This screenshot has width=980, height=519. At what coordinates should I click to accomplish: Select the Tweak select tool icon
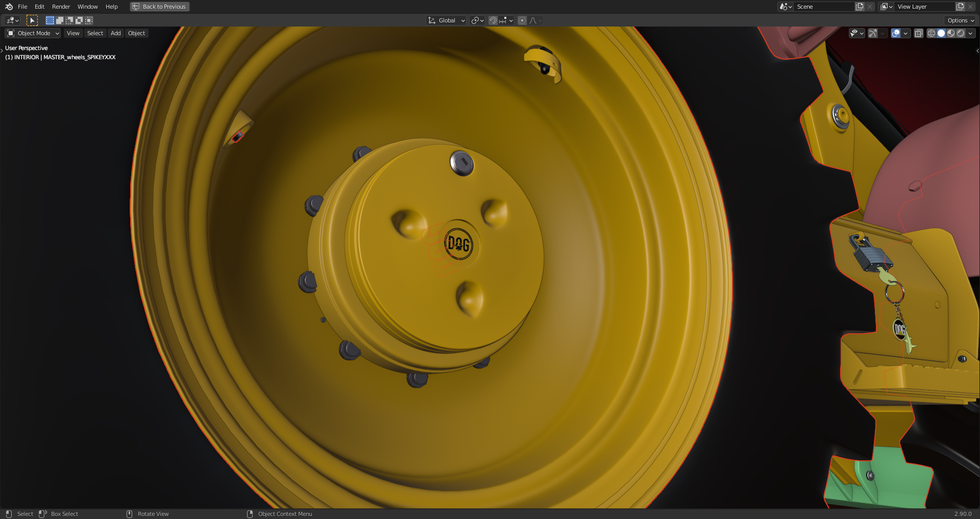(x=32, y=20)
